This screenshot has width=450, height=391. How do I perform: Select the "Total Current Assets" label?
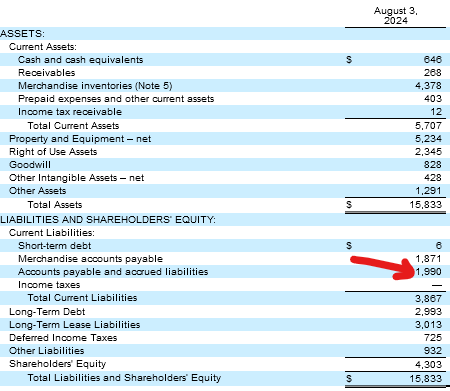73,126
